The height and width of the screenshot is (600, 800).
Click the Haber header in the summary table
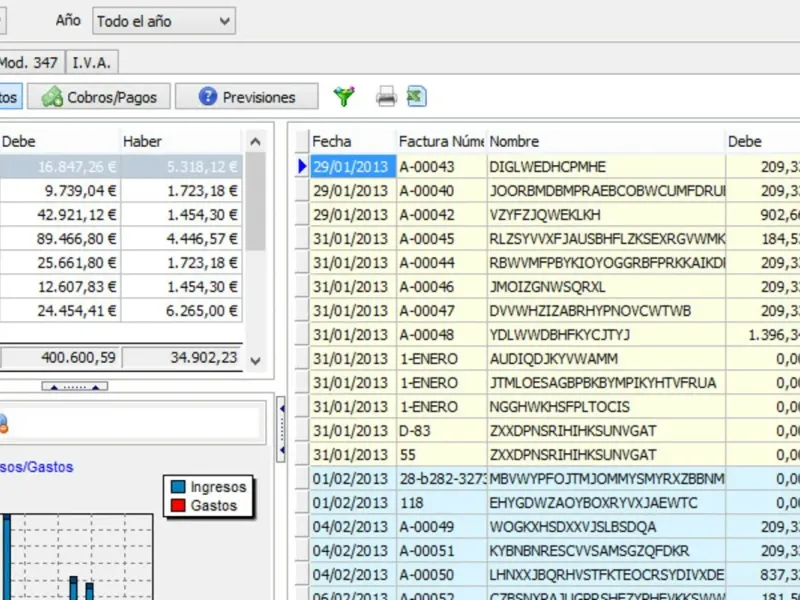pos(181,141)
